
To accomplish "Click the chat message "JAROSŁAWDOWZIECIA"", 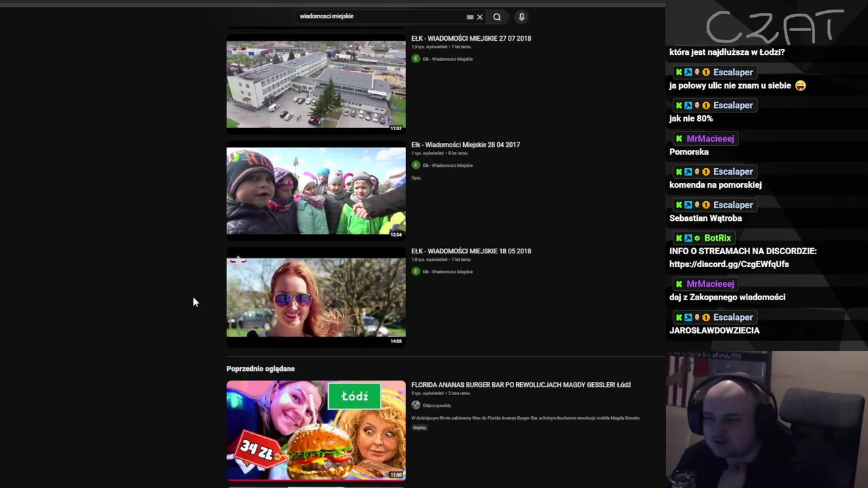I will tap(714, 331).
